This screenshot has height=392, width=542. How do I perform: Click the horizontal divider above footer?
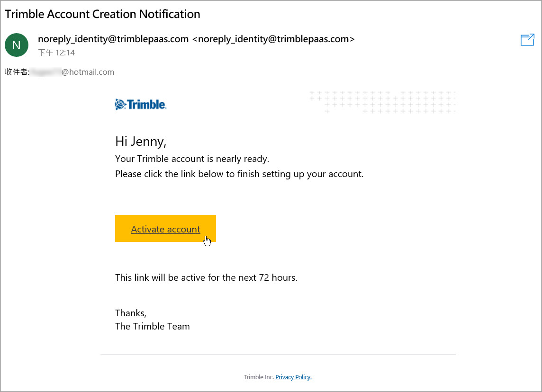pyautogui.click(x=278, y=354)
